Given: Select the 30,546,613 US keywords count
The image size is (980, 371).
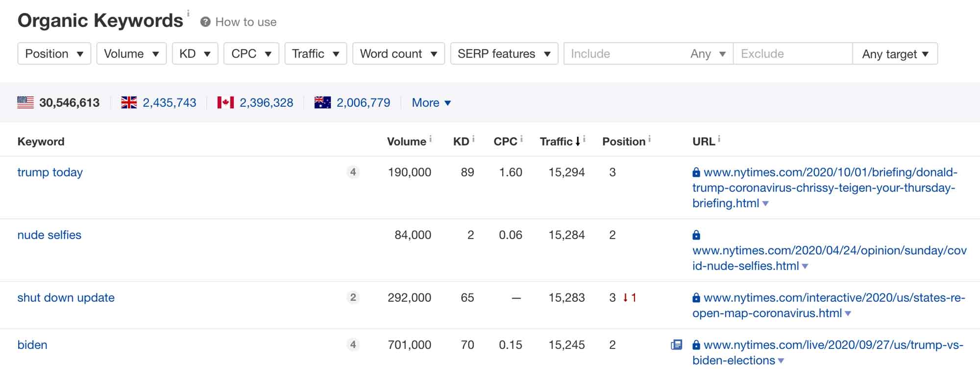Looking at the screenshot, I should click(69, 102).
